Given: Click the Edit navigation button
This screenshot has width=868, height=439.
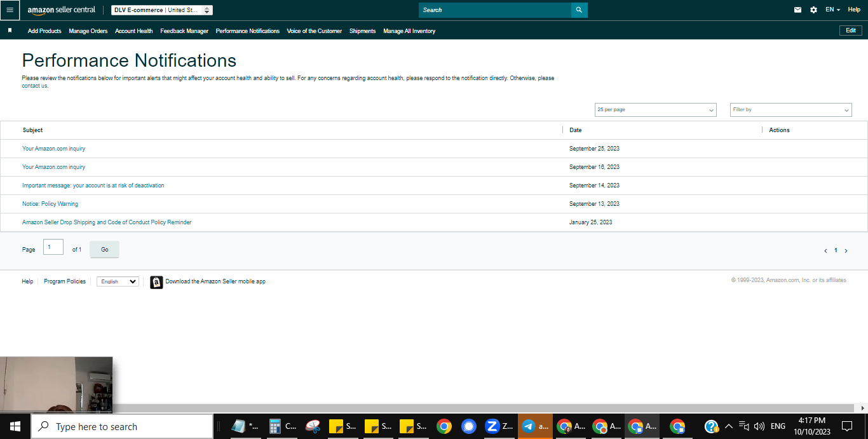Looking at the screenshot, I should 851,30.
